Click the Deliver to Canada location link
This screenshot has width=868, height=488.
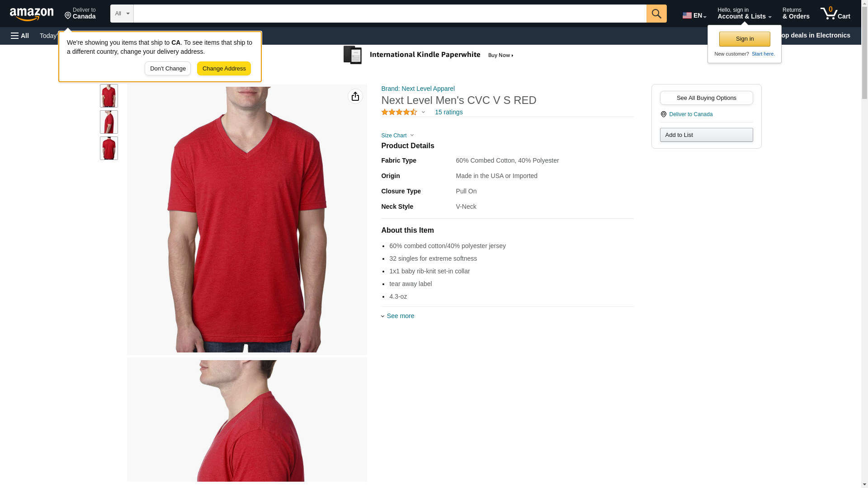point(691,114)
